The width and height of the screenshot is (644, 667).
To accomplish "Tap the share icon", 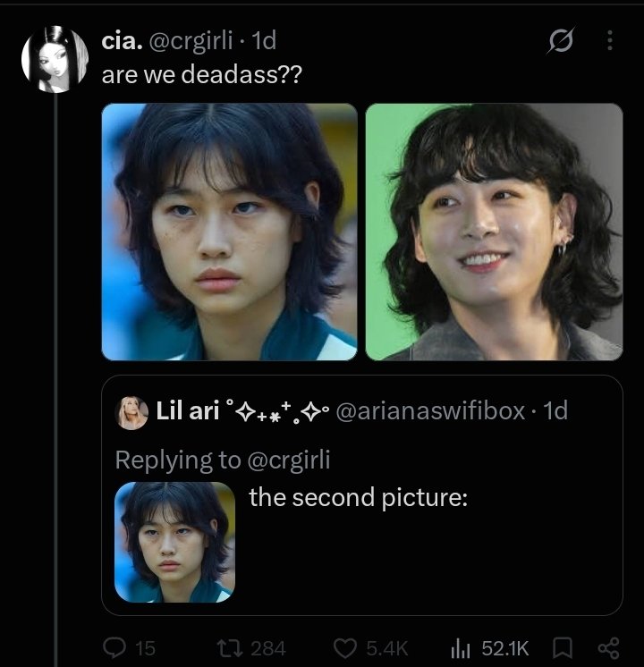I will click(x=608, y=648).
